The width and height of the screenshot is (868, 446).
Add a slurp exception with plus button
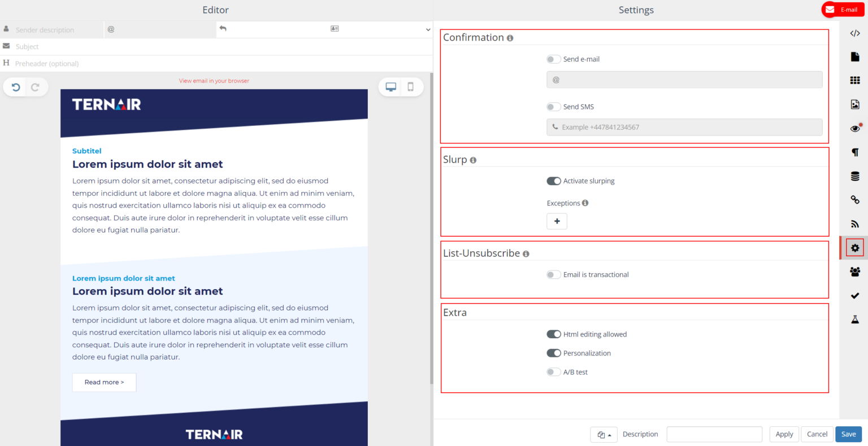click(x=557, y=221)
